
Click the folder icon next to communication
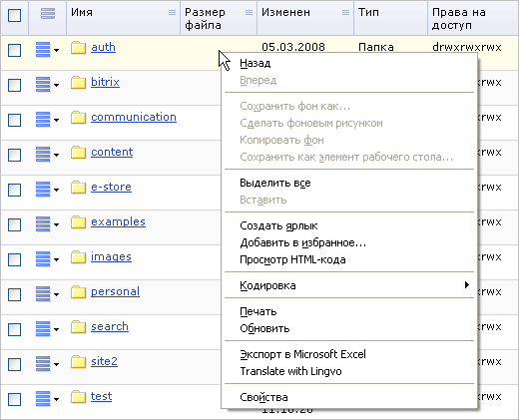click(x=78, y=118)
